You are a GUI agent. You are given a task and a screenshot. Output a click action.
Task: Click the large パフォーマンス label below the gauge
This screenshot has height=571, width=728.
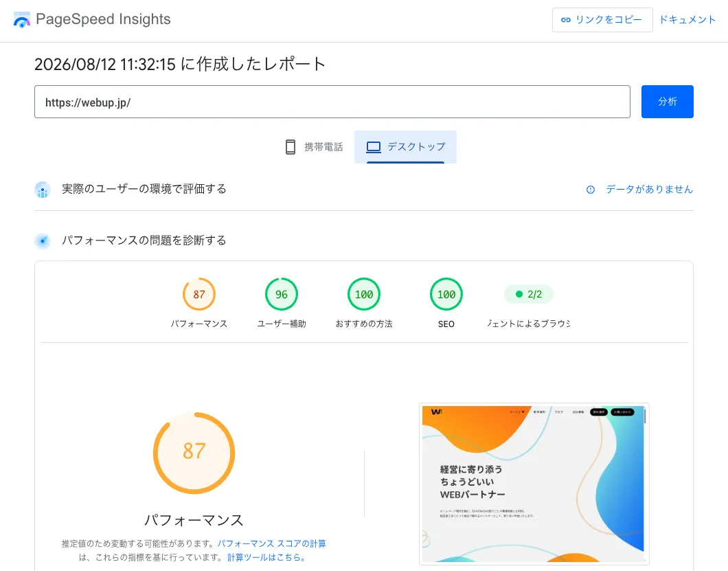194,520
